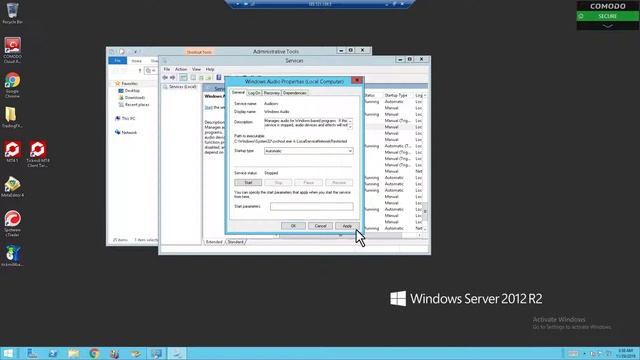Click Start button to start Windows Audio
Viewport: 640px width, 360px height.
pos(248,182)
